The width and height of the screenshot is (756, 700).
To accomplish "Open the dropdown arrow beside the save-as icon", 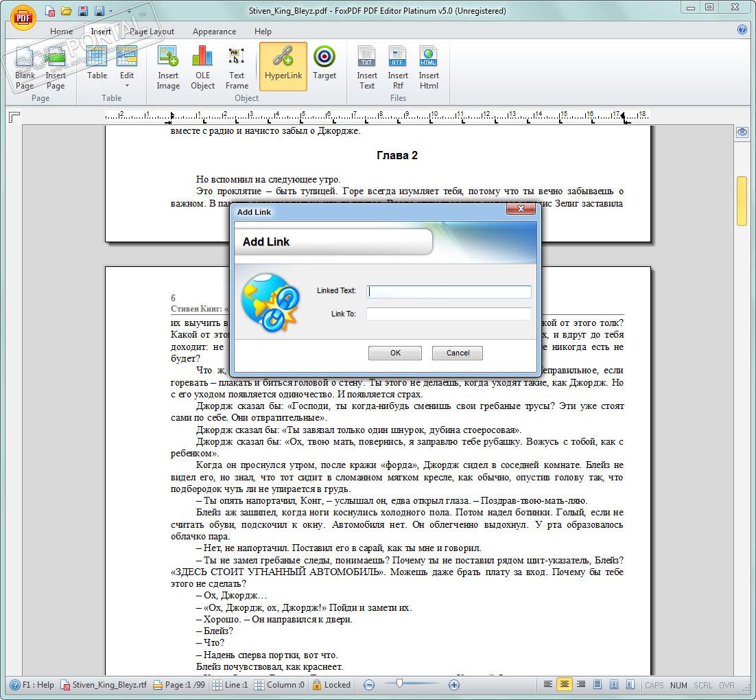I will point(110,11).
